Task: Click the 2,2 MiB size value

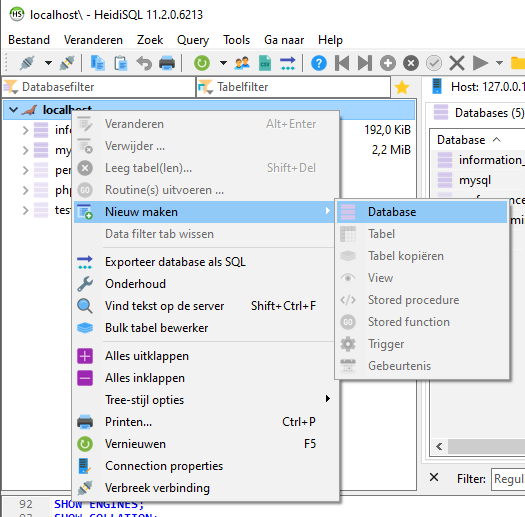Action: coord(391,150)
